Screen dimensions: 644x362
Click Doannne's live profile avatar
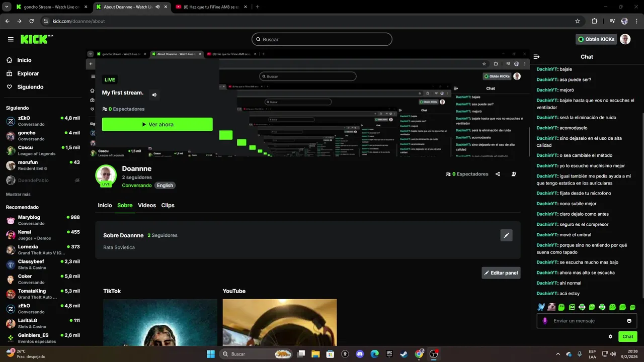pyautogui.click(x=106, y=175)
